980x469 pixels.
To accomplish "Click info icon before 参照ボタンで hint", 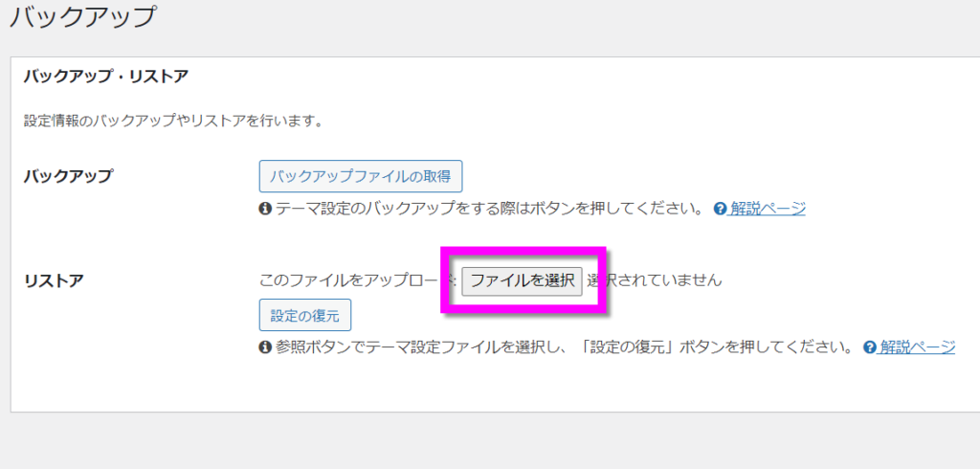I will (265, 347).
